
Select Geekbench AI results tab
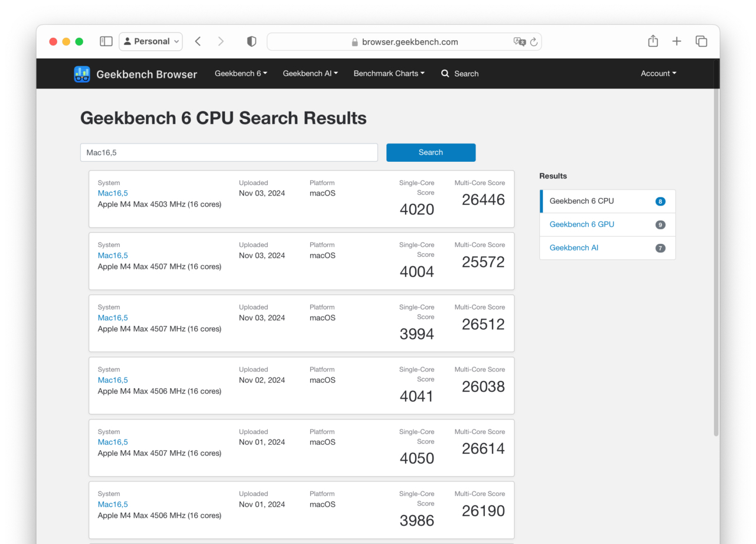608,248
